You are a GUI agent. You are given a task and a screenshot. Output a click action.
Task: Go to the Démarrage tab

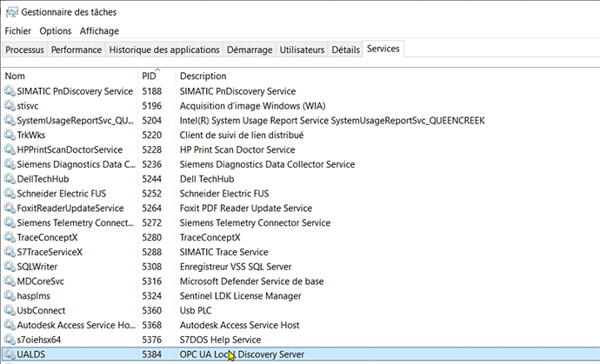(x=250, y=50)
